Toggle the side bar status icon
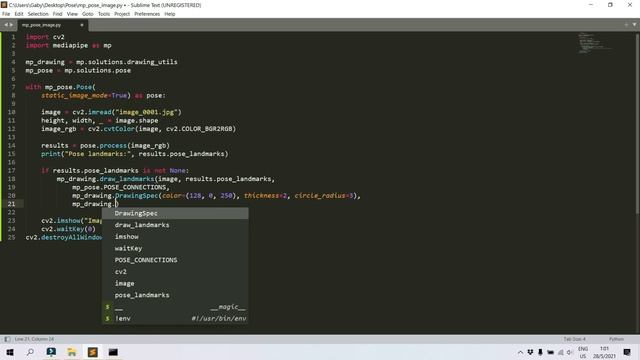Viewport: 640px width, 360px height. pos(7,339)
